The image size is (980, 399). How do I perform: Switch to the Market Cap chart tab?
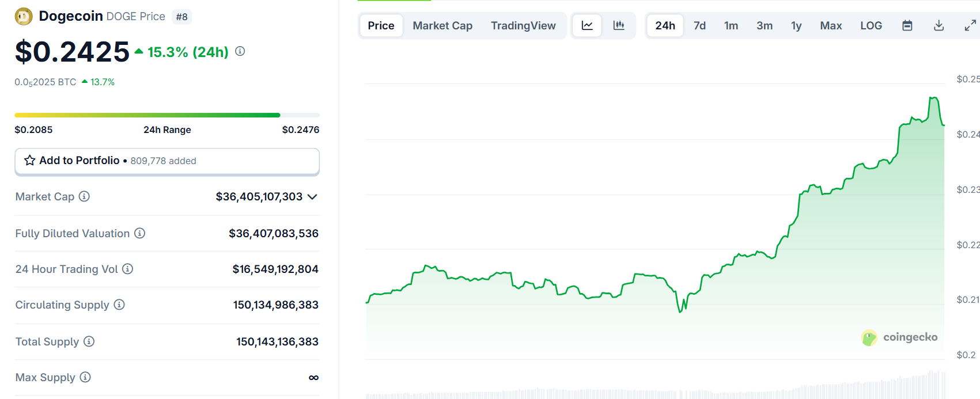pyautogui.click(x=442, y=25)
